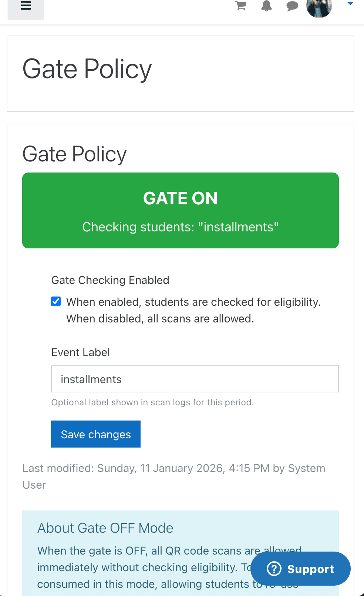Click the "When enabled, students are checked" text
This screenshot has height=596, width=364.
coord(193,302)
